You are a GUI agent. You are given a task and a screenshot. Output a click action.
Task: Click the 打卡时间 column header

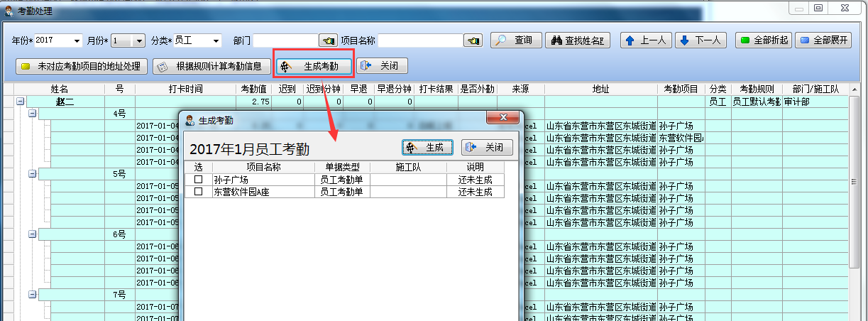[185, 89]
